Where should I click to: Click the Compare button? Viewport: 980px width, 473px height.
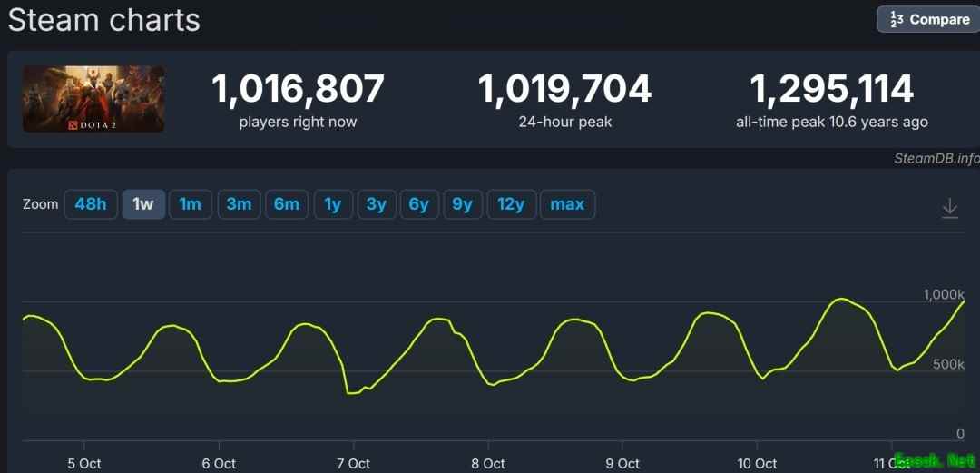click(x=929, y=19)
